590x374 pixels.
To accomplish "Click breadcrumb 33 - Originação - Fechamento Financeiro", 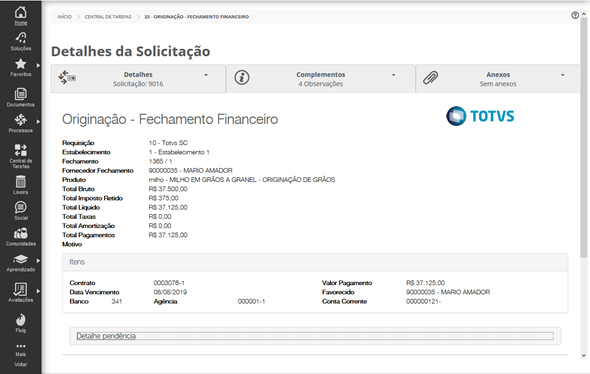I will tap(196, 17).
